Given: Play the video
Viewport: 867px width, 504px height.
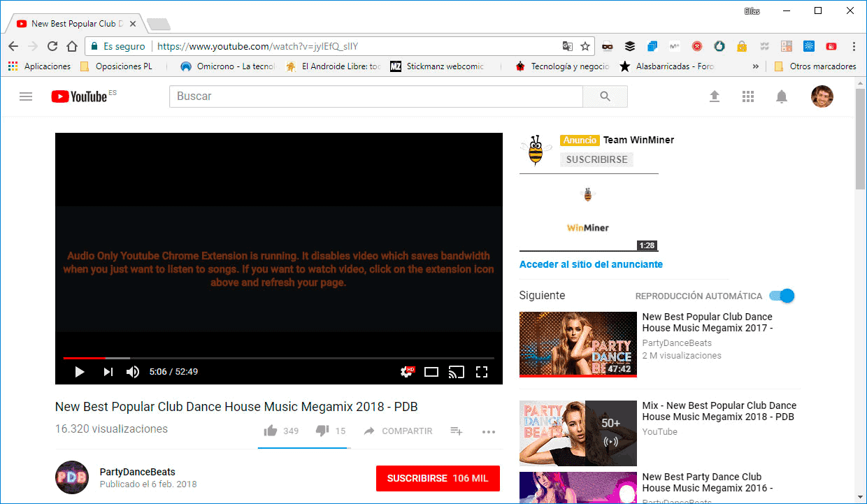Looking at the screenshot, I should click(79, 372).
